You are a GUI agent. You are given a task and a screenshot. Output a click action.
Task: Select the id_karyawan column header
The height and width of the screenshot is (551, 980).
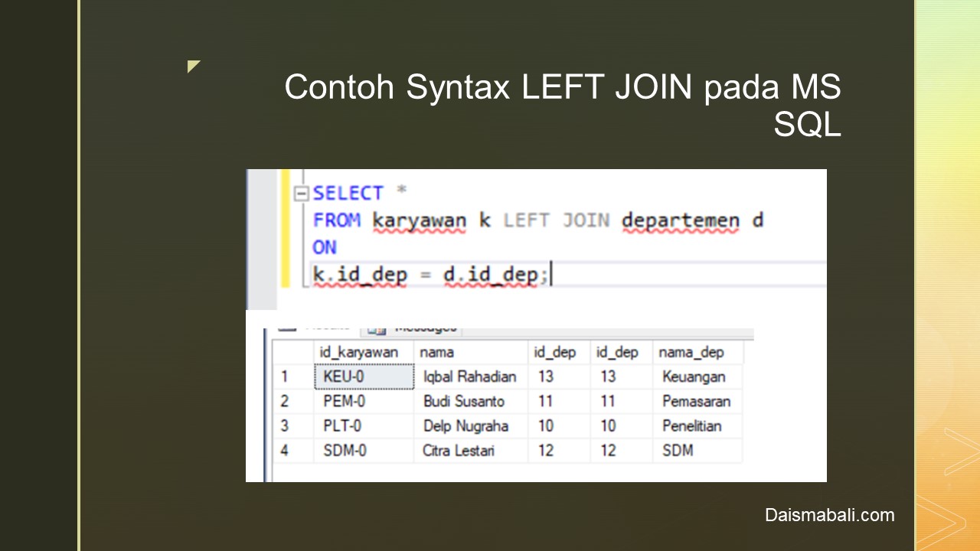tap(359, 352)
